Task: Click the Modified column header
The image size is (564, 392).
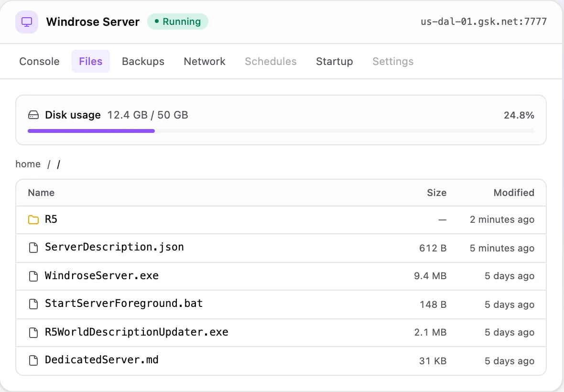Action: [x=514, y=193]
